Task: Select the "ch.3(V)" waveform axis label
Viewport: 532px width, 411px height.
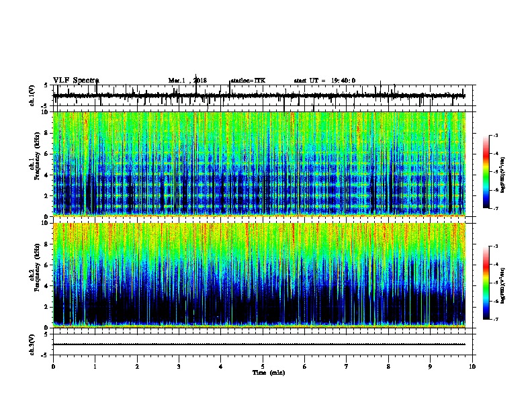Action: [32, 345]
